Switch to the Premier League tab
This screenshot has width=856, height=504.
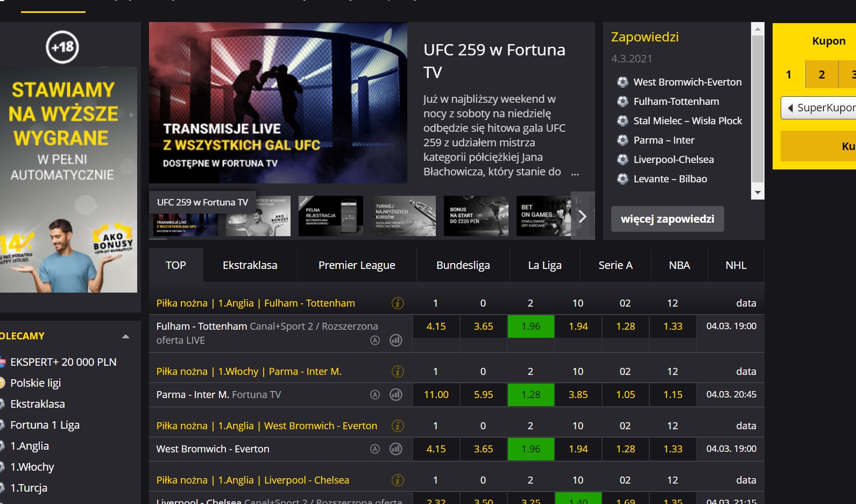(x=357, y=265)
